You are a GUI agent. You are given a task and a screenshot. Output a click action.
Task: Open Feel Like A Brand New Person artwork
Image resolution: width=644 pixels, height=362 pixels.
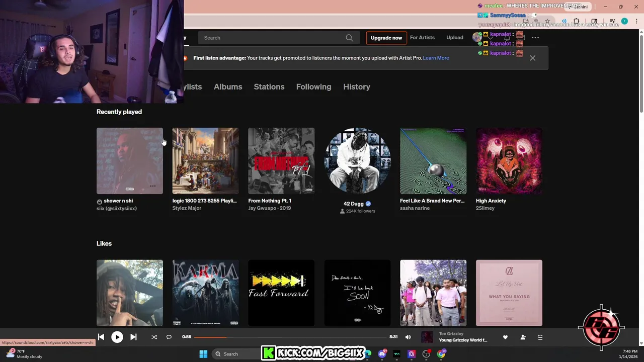click(x=433, y=161)
